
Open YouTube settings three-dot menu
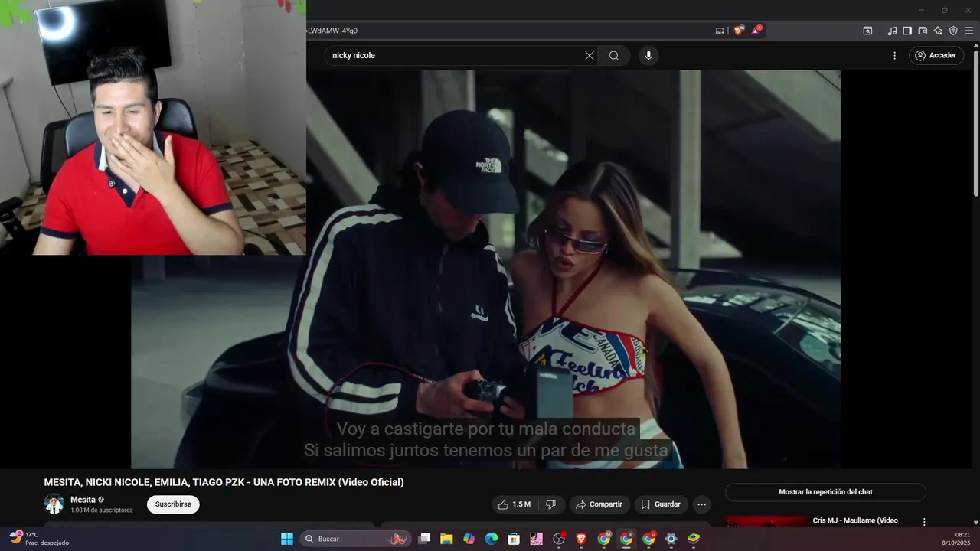(894, 55)
